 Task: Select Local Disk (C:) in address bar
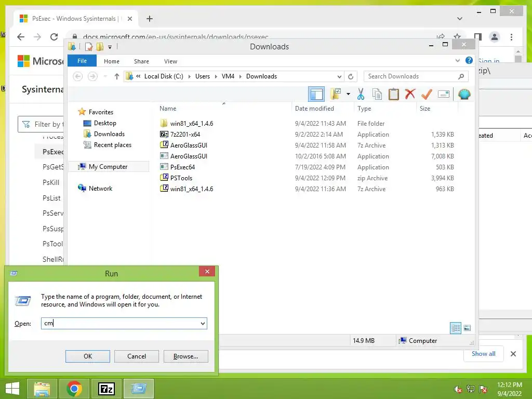point(164,76)
